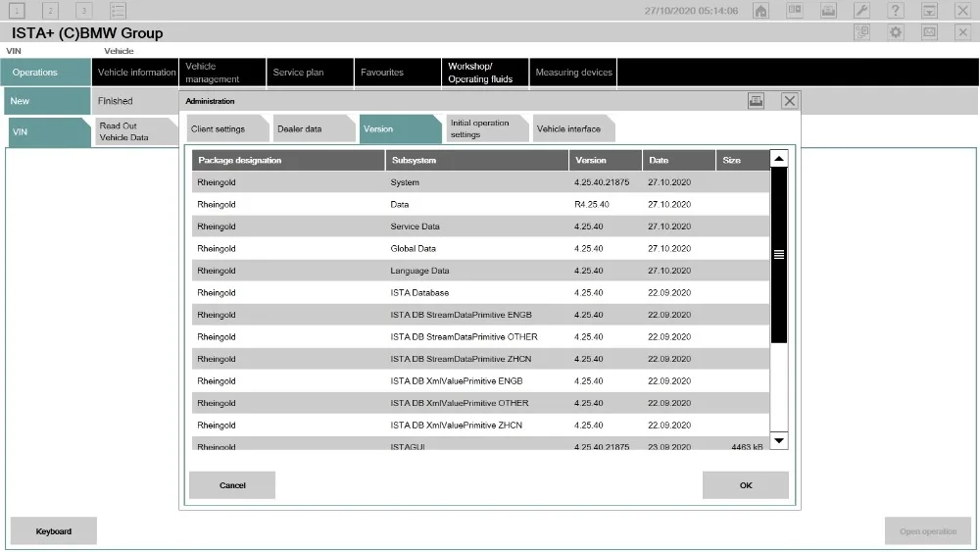The image size is (980, 552).
Task: Select the New operations sub-tab
Action: tap(47, 101)
